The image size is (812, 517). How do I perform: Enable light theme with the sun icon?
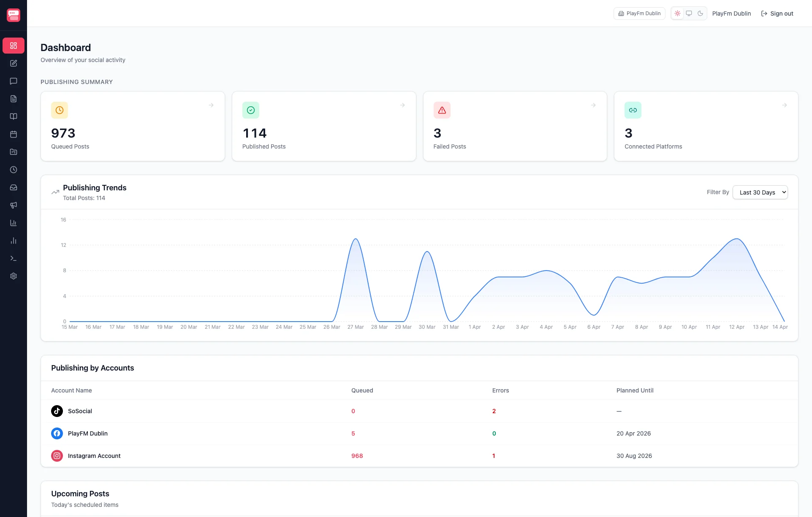(677, 13)
